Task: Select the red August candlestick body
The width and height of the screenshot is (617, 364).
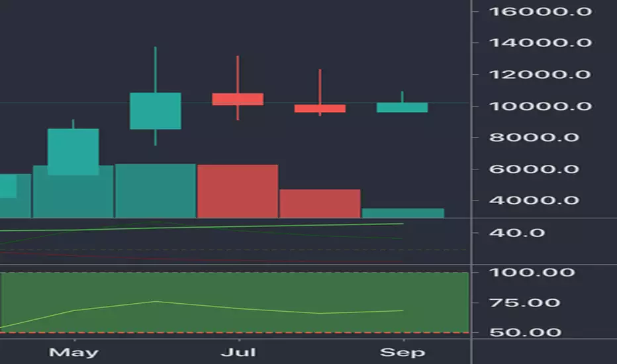Action: [x=320, y=109]
